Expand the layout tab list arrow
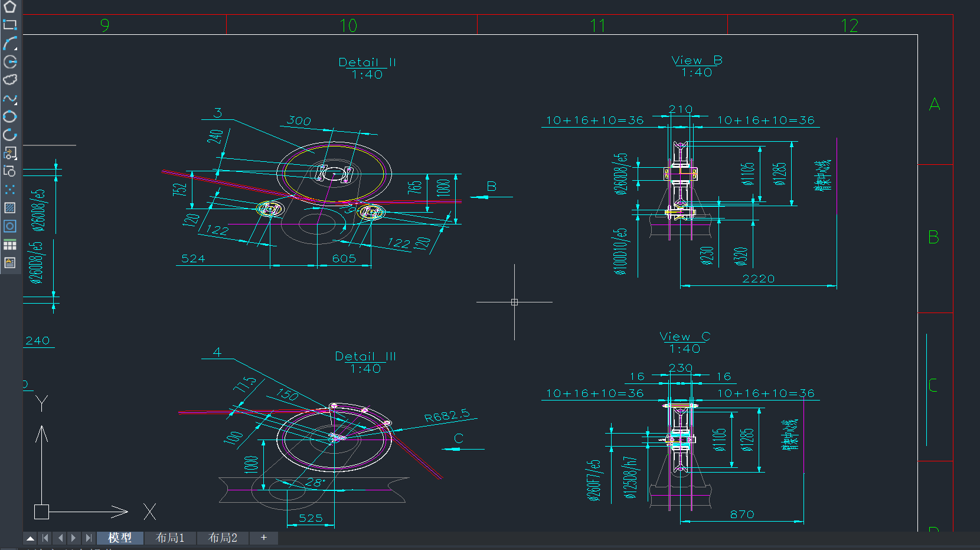 click(30, 538)
